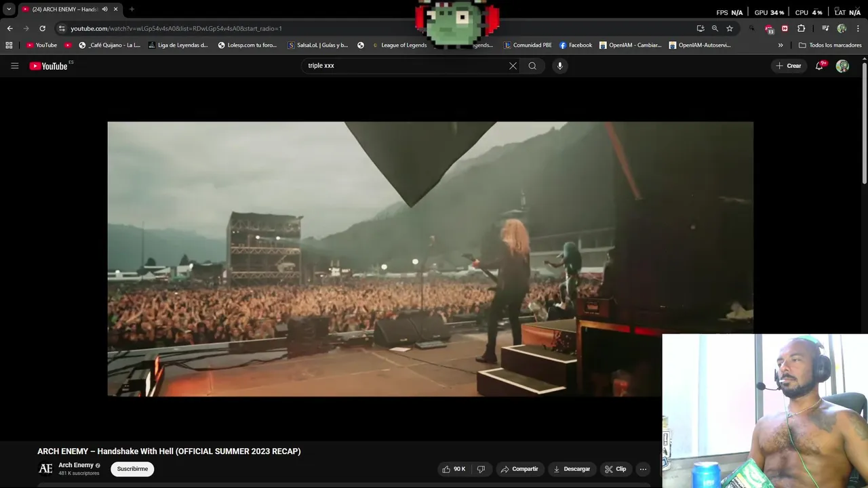Download the video with Descargar
This screenshot has width=868, height=488.
[x=572, y=469]
